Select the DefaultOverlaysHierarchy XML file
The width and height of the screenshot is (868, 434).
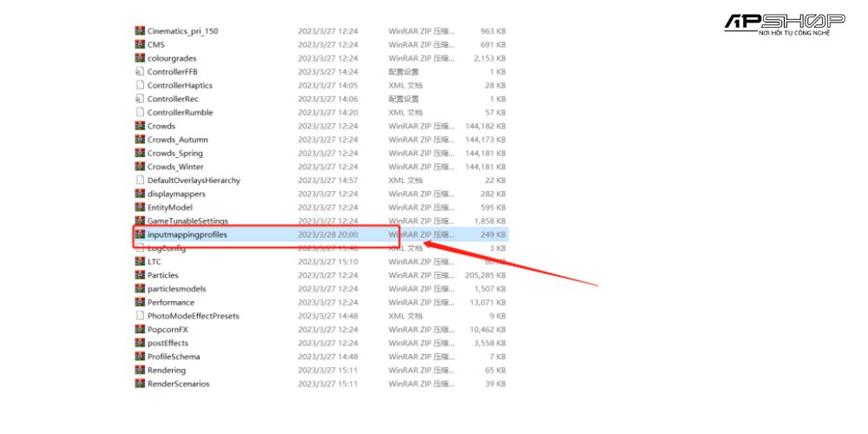(x=194, y=181)
